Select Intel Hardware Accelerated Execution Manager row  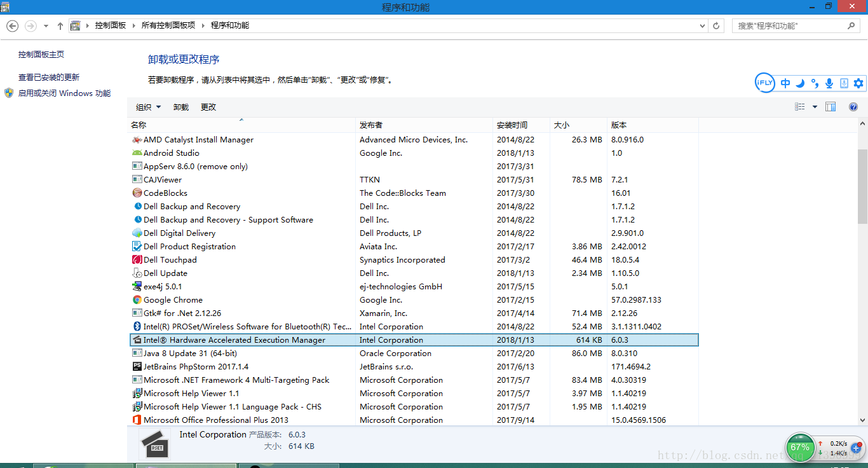tap(414, 340)
